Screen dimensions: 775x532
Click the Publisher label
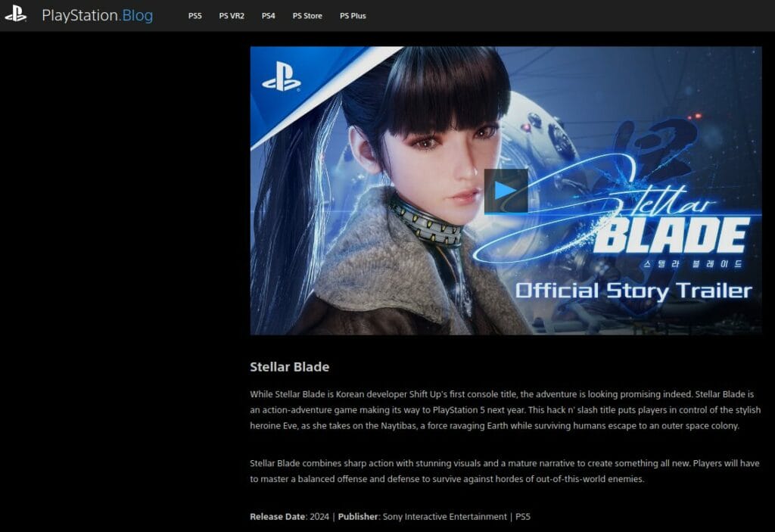point(358,517)
